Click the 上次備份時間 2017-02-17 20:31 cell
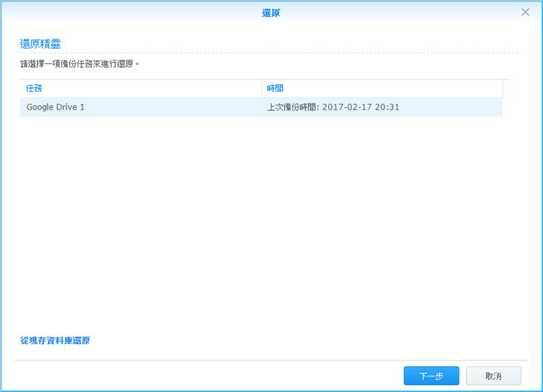This screenshot has height=392, width=543. point(382,107)
